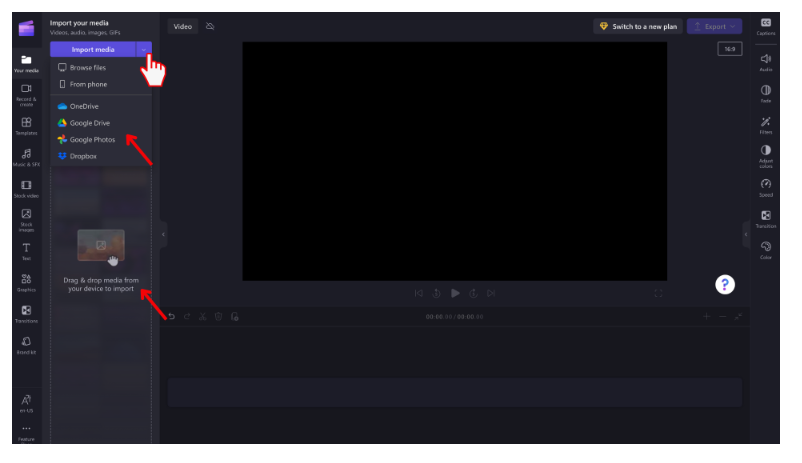The image size is (802, 463).
Task: Fit timeline to screen
Action: [738, 317]
